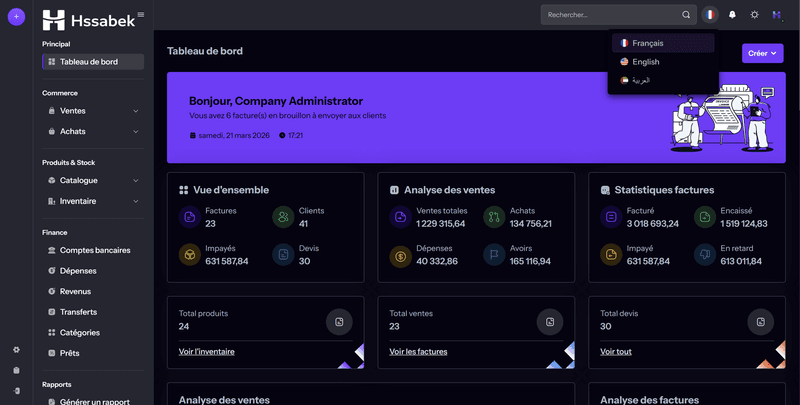Open the user profile avatar menu
This screenshot has height=405, width=800.
tap(776, 15)
